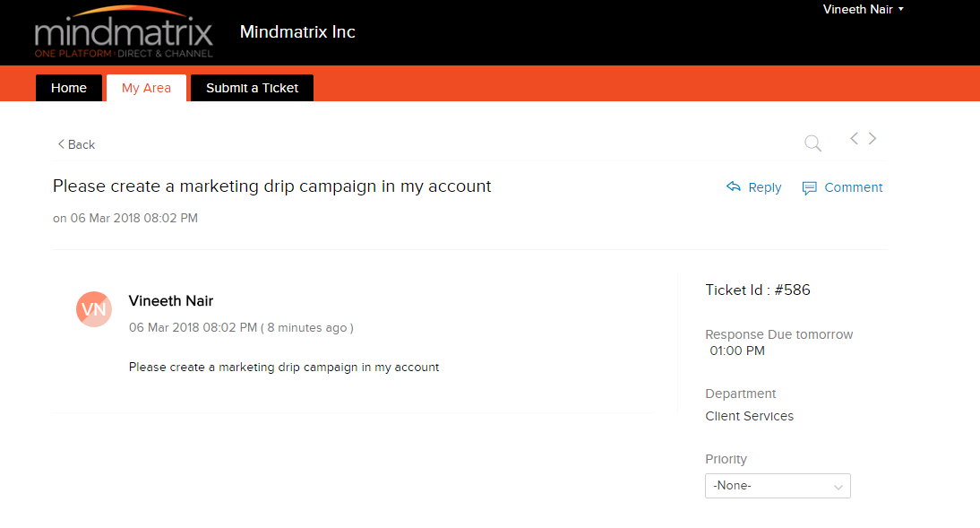
Task: Click the Comment speech bubble icon
Action: click(x=810, y=187)
